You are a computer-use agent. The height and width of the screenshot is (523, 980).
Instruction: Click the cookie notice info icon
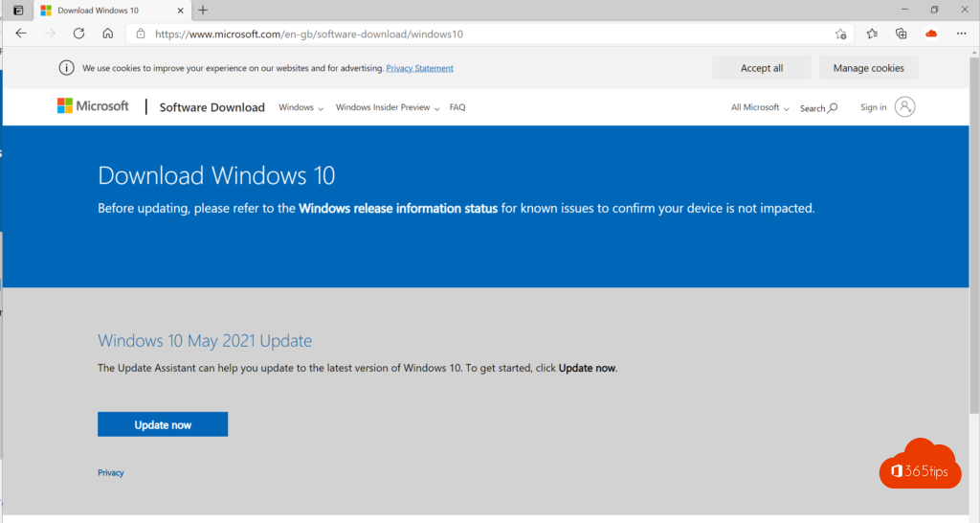click(x=66, y=68)
